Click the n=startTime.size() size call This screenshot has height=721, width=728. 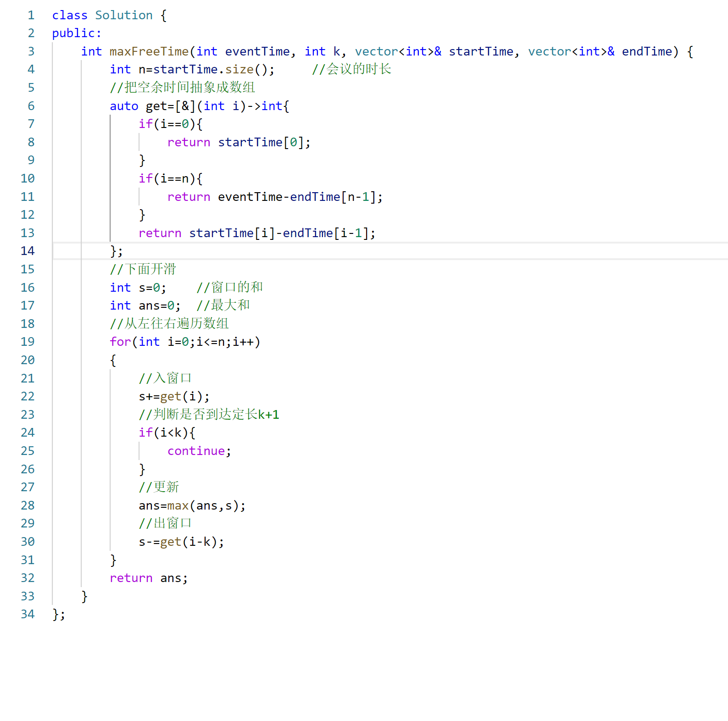pos(239,69)
